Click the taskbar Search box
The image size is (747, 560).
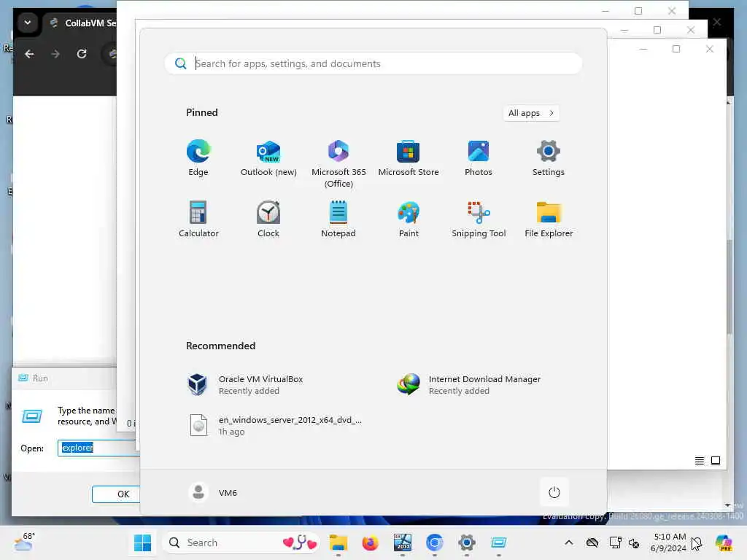(241, 542)
